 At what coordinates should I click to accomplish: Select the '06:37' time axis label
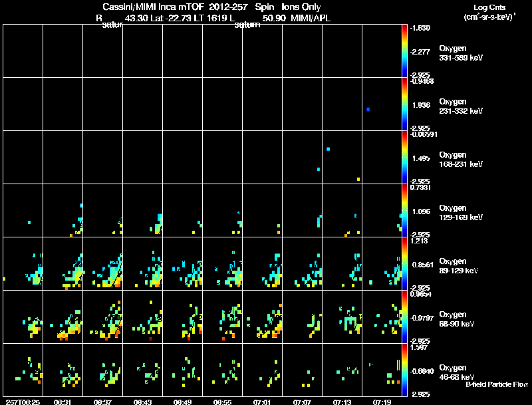[x=102, y=402]
